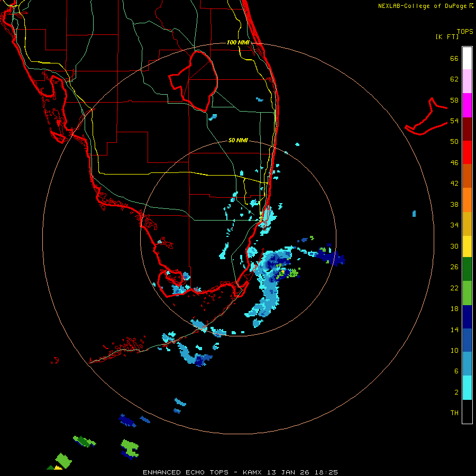Click the magenta legend swatch between 54 and 58
The width and height of the screenshot is (476, 476).
tap(467, 105)
